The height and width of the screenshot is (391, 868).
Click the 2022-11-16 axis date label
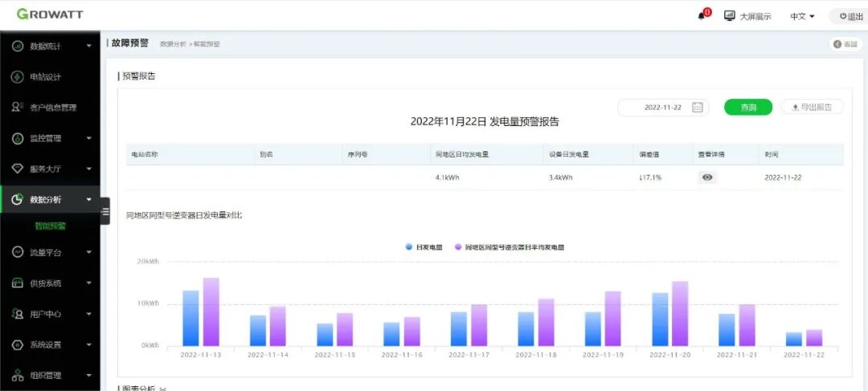click(402, 355)
